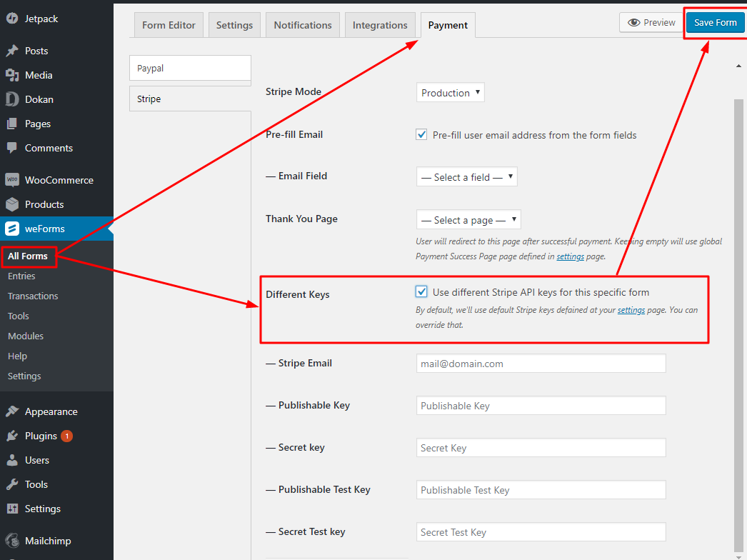
Task: Open Appearance menu label
Action: point(51,411)
